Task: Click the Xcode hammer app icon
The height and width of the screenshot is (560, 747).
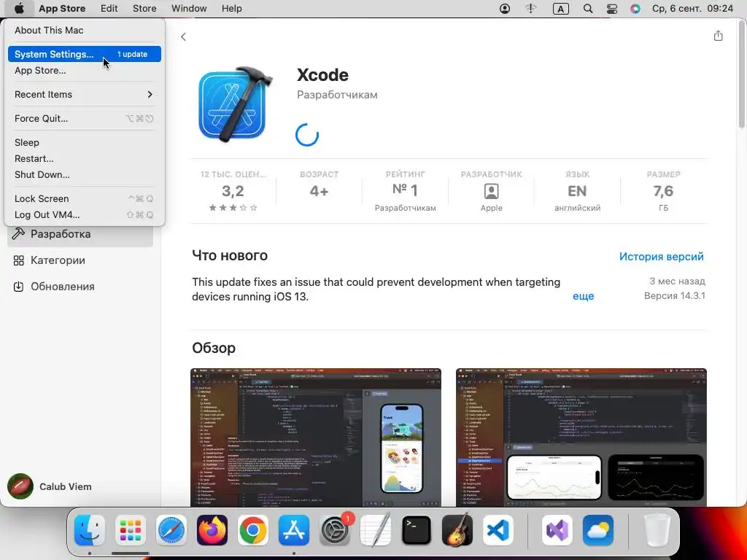Action: [235, 104]
